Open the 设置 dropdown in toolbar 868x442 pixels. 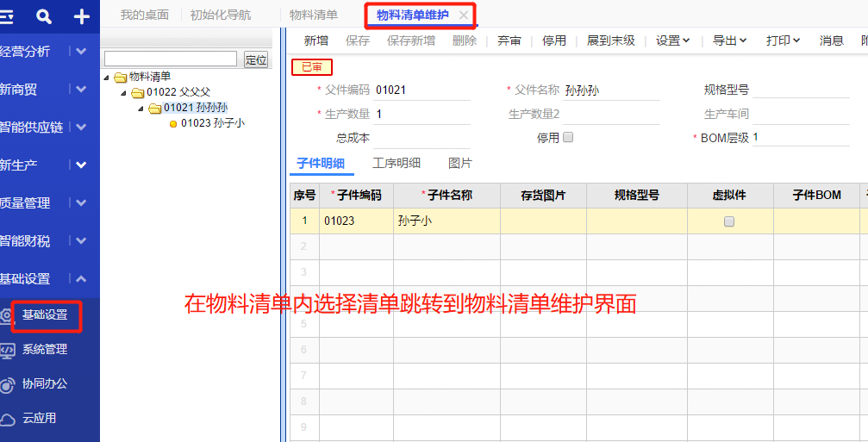672,40
